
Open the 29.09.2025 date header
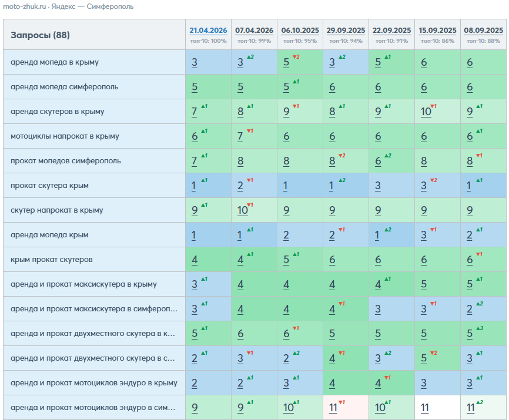(x=346, y=31)
